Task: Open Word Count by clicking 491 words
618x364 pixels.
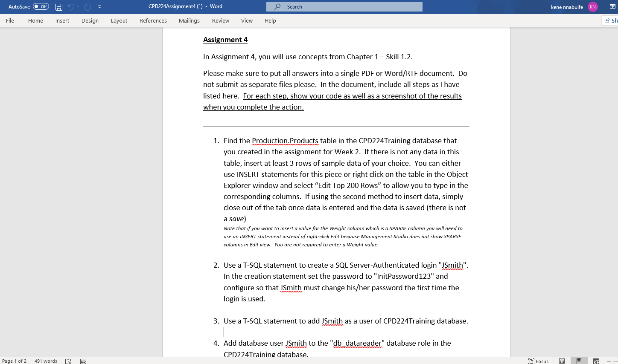Action: tap(45, 361)
